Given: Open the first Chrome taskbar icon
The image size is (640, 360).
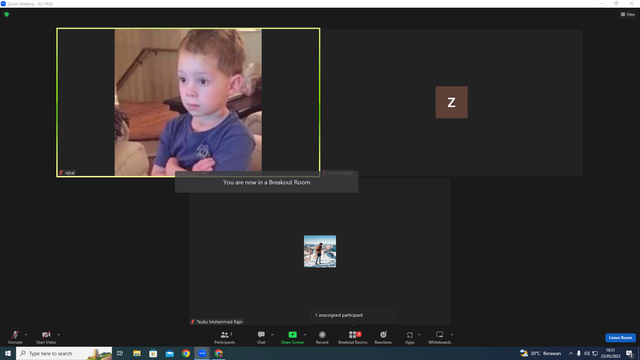Looking at the screenshot, I should click(x=186, y=353).
